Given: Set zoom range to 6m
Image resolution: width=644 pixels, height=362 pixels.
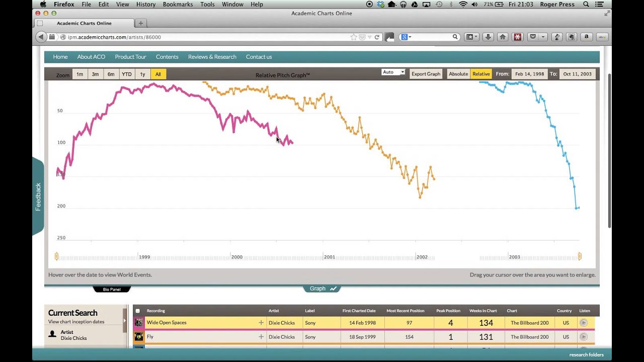Looking at the screenshot, I should (x=111, y=74).
